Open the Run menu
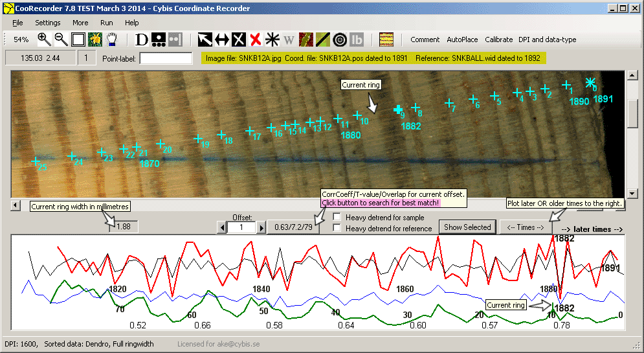Image resolution: width=644 pixels, height=353 pixels. tap(107, 23)
